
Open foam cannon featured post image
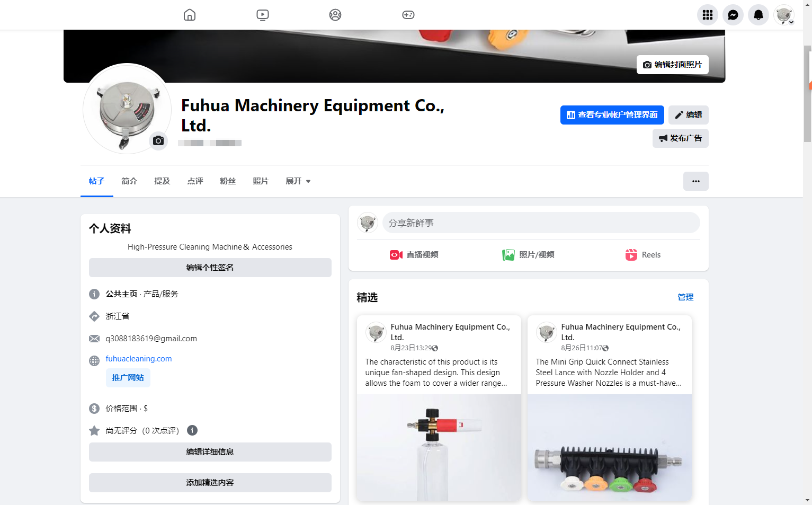coord(439,447)
